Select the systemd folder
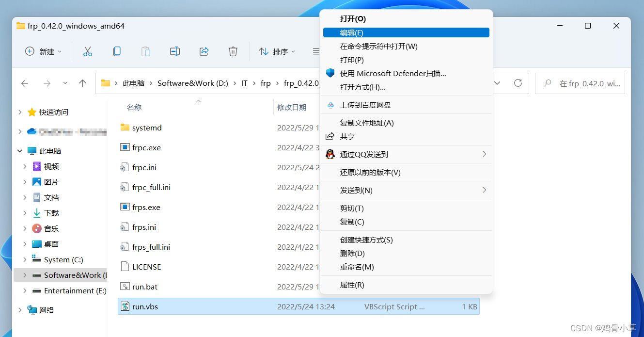Viewport: 644px width, 337px height. [x=147, y=128]
